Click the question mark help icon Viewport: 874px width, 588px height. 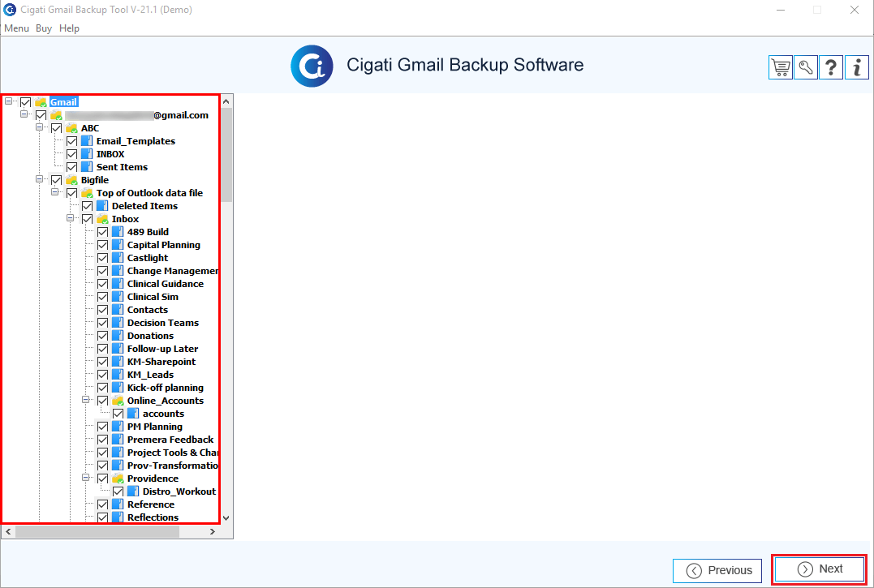tap(830, 68)
